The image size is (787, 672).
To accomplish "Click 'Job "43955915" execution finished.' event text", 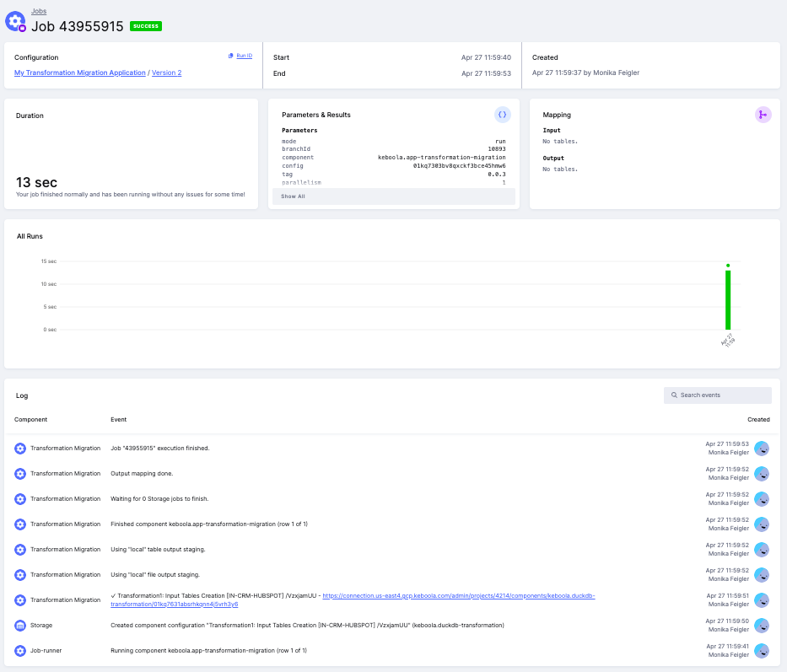I will pyautogui.click(x=160, y=449).
